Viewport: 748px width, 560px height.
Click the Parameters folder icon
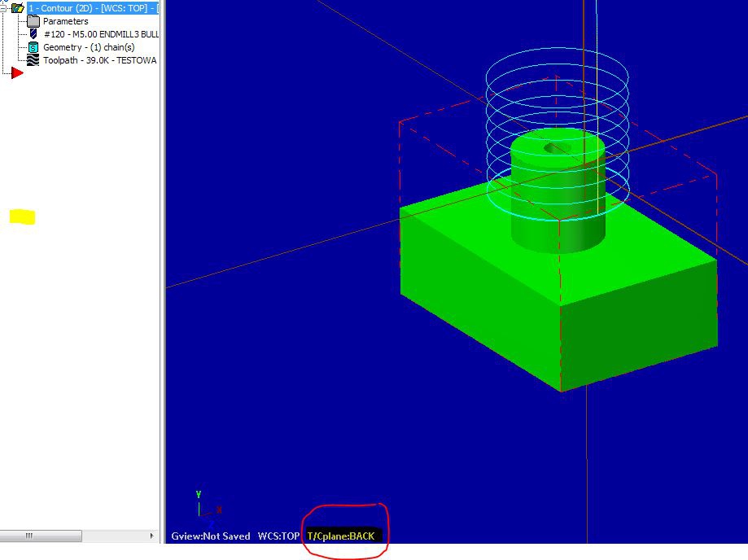(x=33, y=21)
